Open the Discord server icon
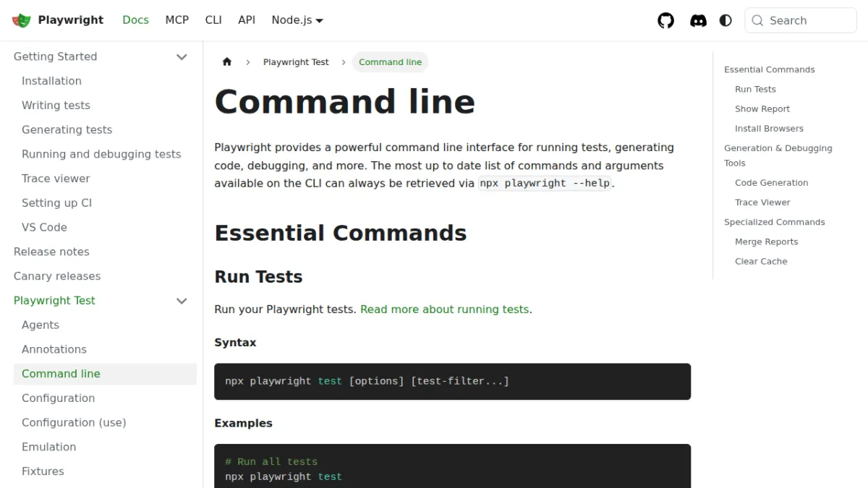Image resolution: width=868 pixels, height=488 pixels. pos(698,20)
